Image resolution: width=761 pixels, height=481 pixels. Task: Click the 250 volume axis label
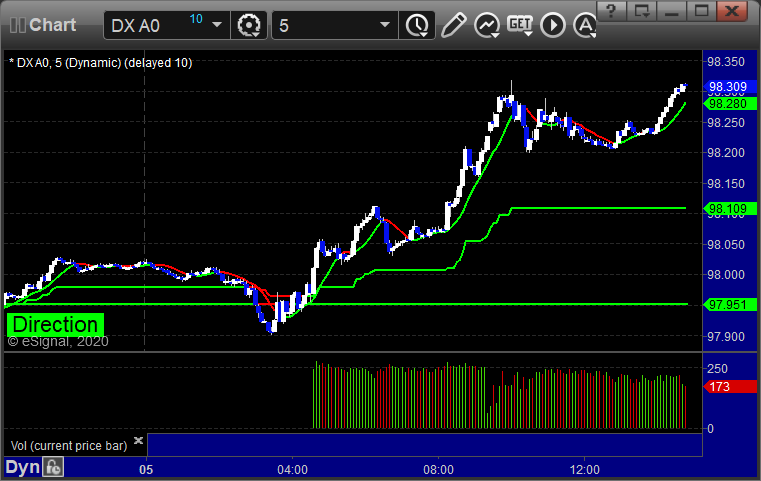click(717, 368)
